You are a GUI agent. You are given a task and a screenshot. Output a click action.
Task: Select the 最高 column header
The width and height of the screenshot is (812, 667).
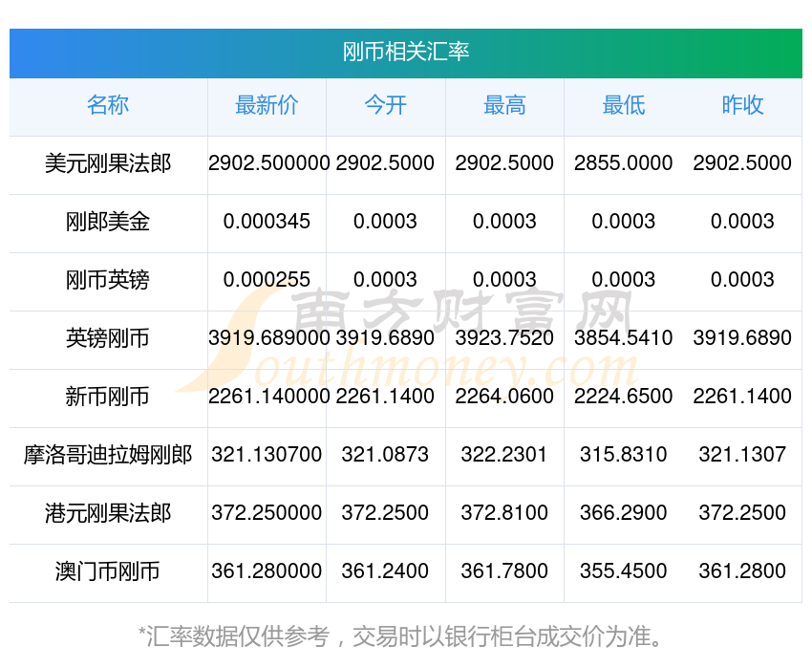[x=504, y=105]
